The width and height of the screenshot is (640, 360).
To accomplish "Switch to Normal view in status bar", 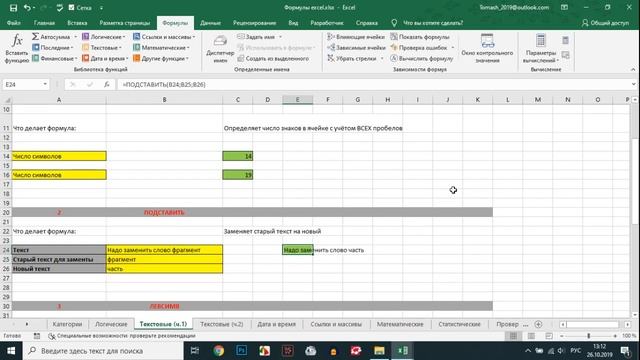I will click(x=513, y=336).
